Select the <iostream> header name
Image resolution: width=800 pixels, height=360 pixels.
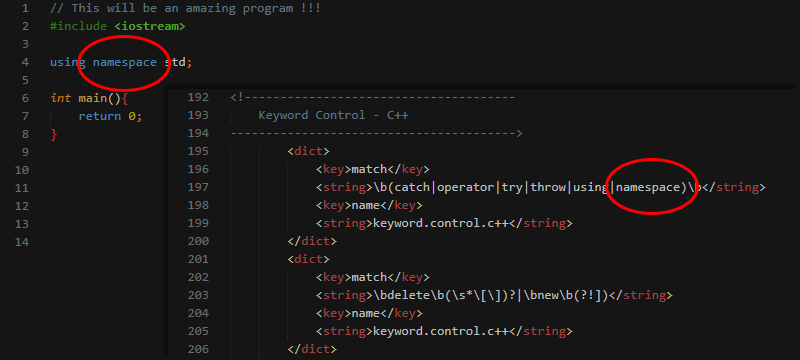pos(149,26)
